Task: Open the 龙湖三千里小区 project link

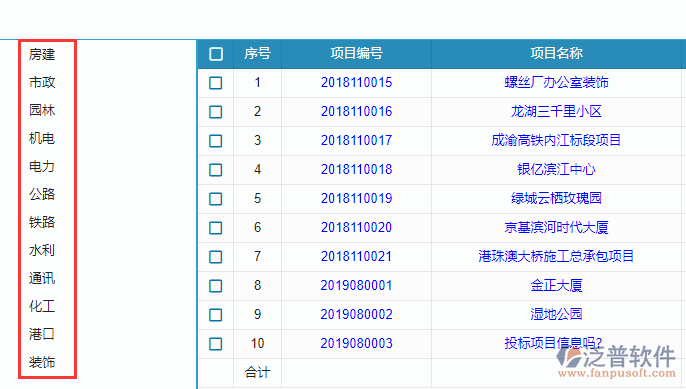Action: [x=556, y=111]
